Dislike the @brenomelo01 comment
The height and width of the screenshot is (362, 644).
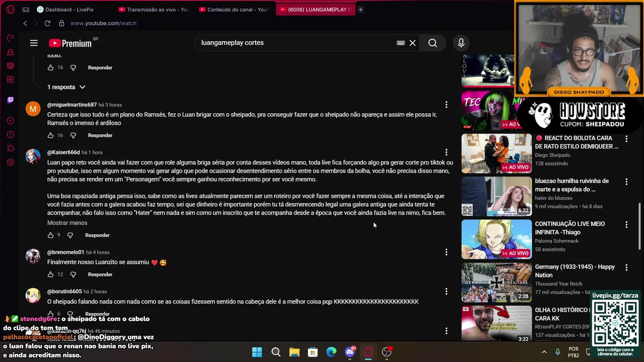(x=73, y=275)
